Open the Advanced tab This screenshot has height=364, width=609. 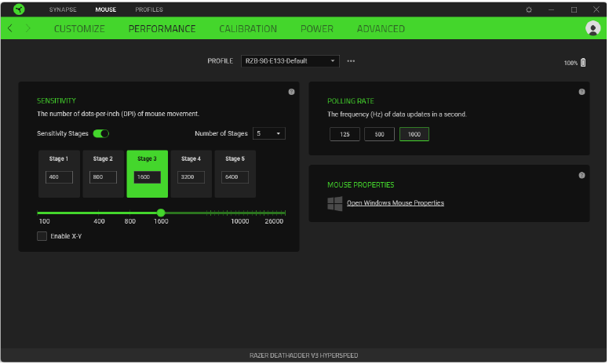click(381, 29)
